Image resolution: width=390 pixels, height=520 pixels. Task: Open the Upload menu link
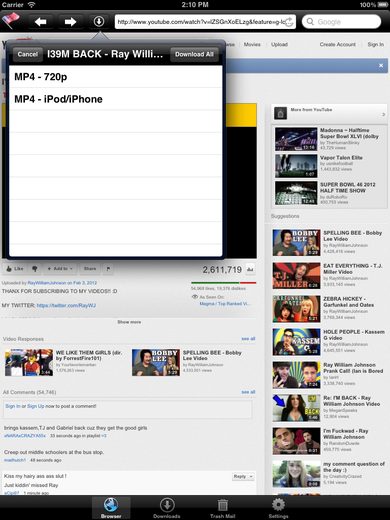[279, 44]
